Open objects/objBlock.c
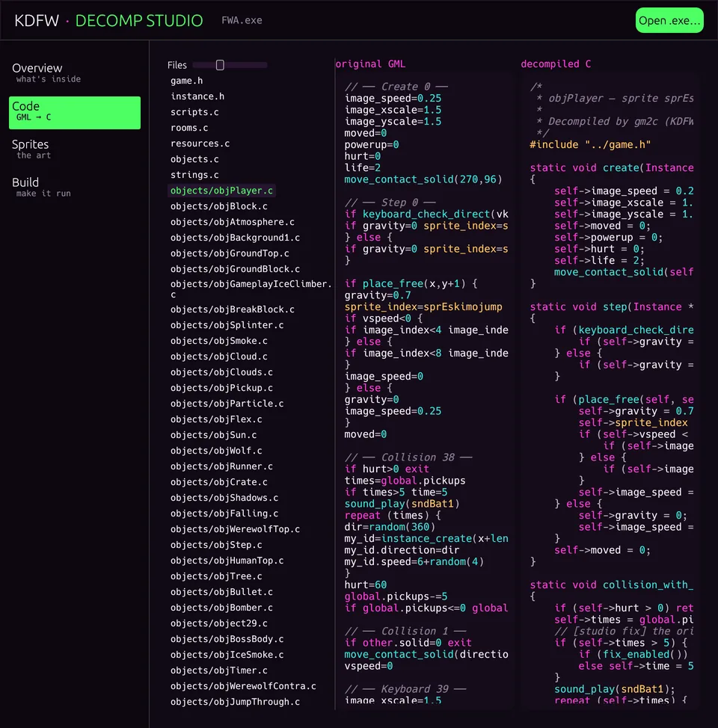 [218, 206]
